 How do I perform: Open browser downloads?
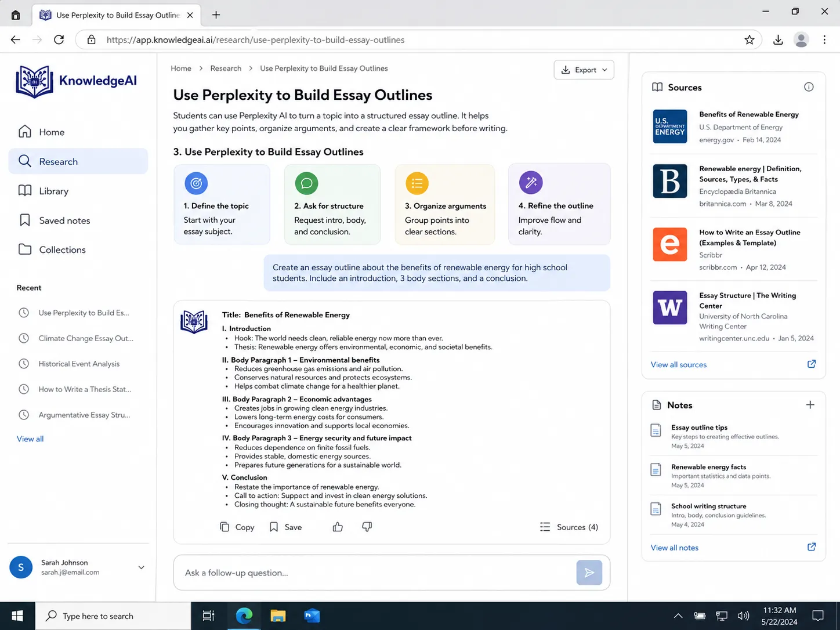pos(778,39)
